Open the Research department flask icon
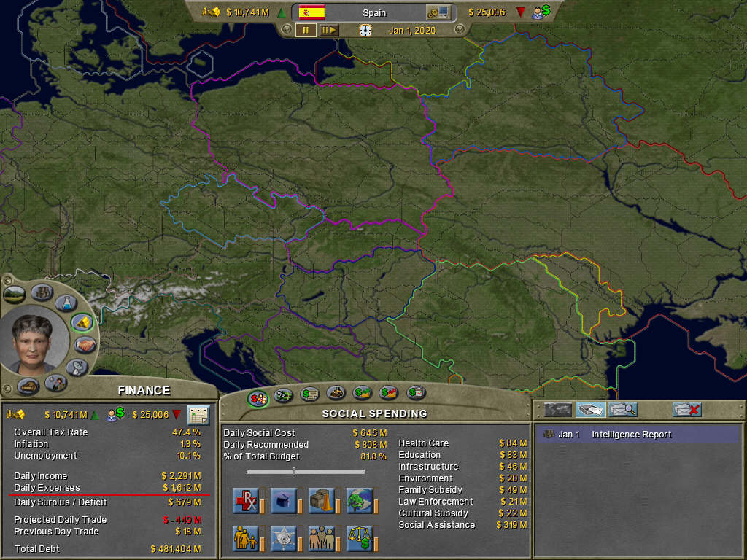Screen dimensions: 747x560 66,303
